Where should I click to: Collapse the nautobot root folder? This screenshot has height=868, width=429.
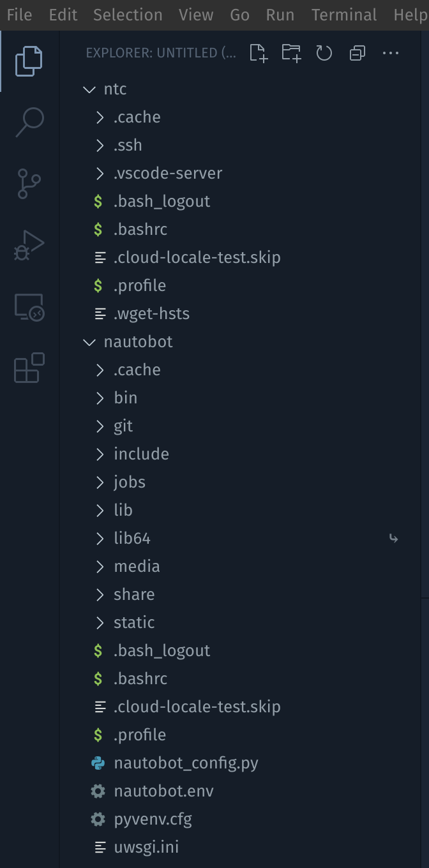(x=138, y=342)
